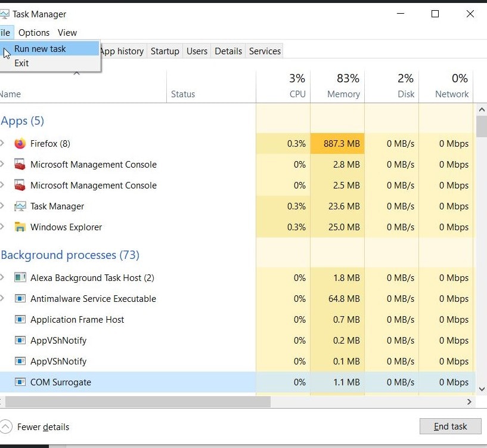Go to the Details tab
Image resolution: width=487 pixels, height=448 pixels.
228,51
